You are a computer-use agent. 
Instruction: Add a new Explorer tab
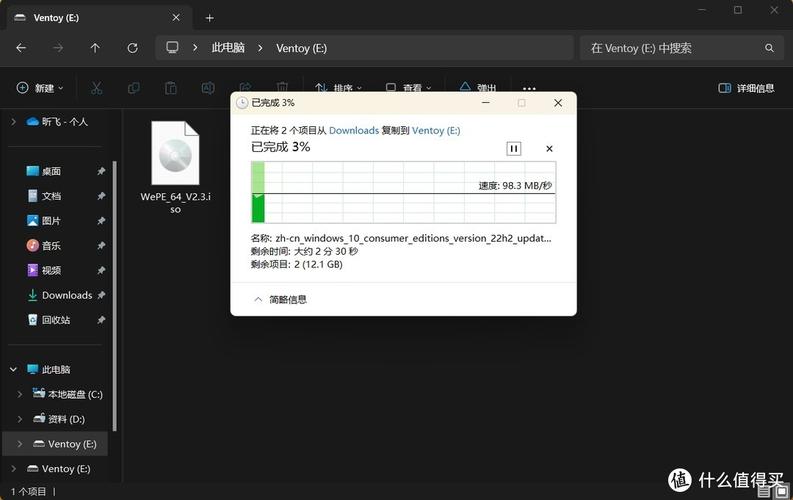pyautogui.click(x=209, y=18)
